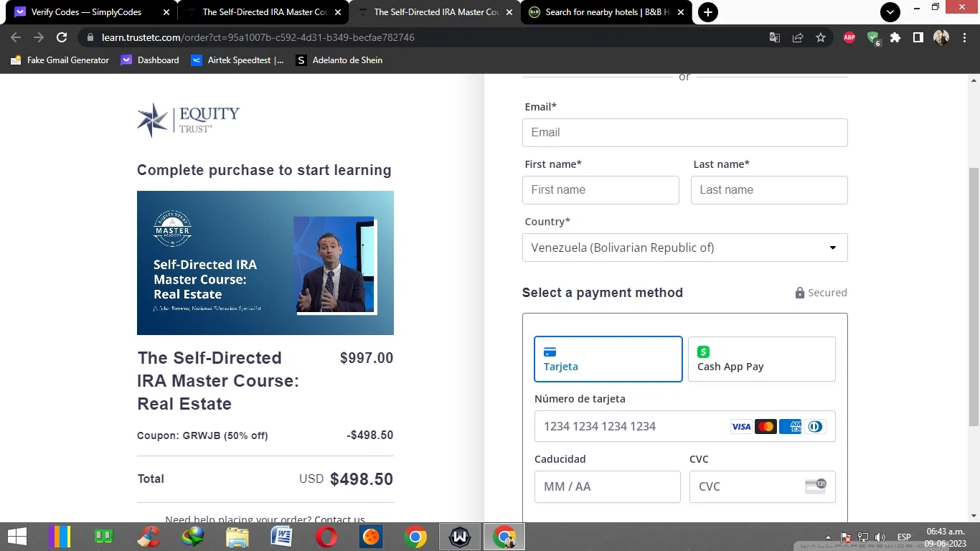Expand the Country dropdown
Screen dimensions: 980x551
tap(685, 248)
